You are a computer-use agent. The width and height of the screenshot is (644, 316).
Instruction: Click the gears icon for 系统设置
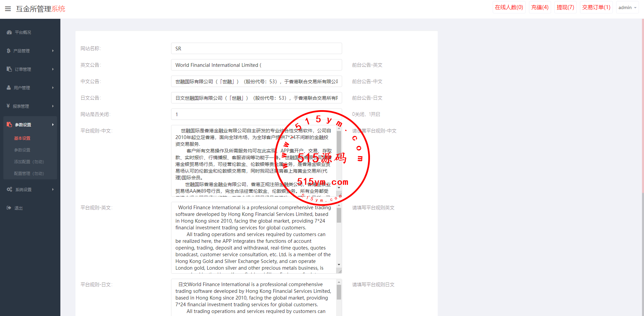pos(9,189)
